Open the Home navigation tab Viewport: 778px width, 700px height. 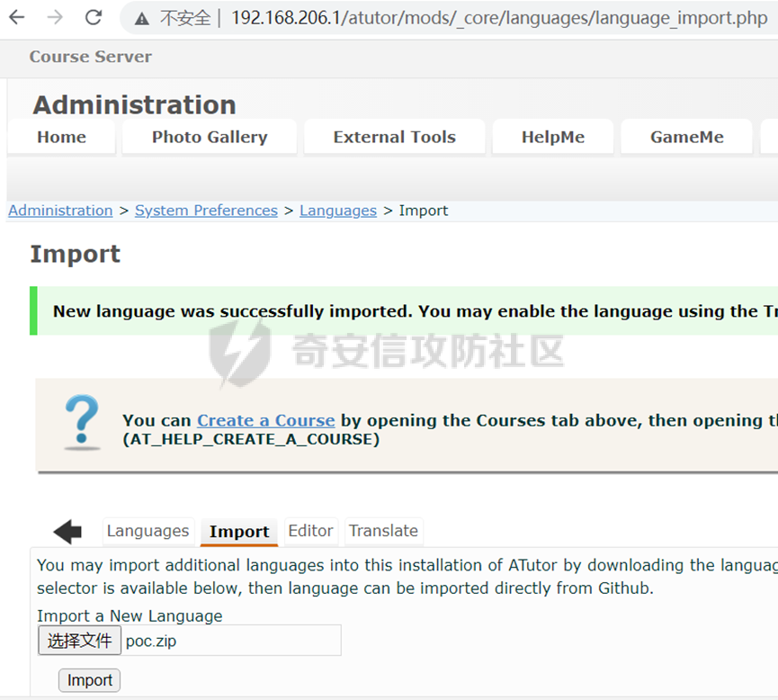[61, 137]
